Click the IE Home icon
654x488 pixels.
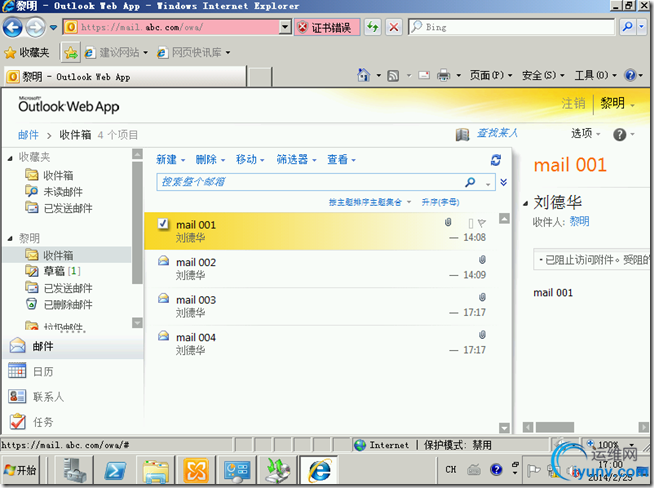tap(364, 75)
